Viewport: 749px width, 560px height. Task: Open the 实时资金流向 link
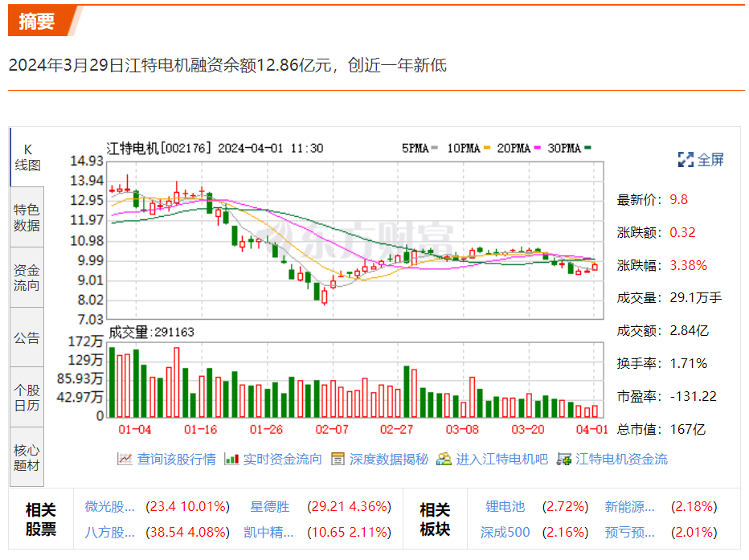click(282, 460)
